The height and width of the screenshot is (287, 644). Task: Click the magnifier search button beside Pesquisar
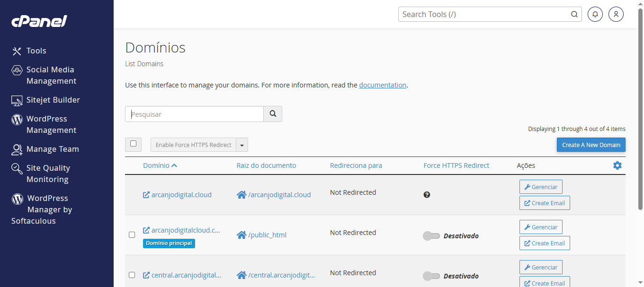pos(273,114)
